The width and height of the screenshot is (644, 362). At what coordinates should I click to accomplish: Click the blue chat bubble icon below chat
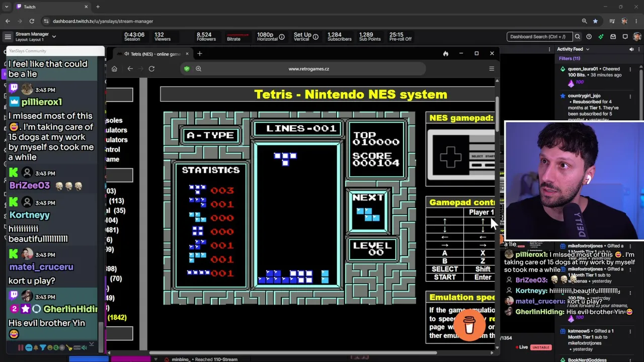pos(29,347)
